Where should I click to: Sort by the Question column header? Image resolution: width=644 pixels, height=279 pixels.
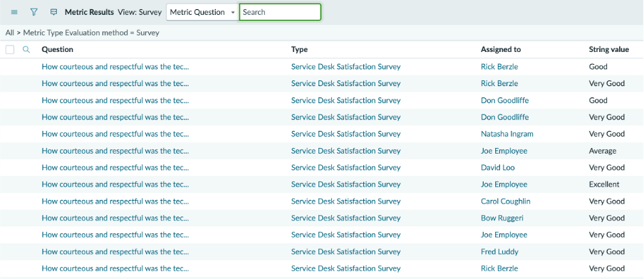tap(58, 50)
